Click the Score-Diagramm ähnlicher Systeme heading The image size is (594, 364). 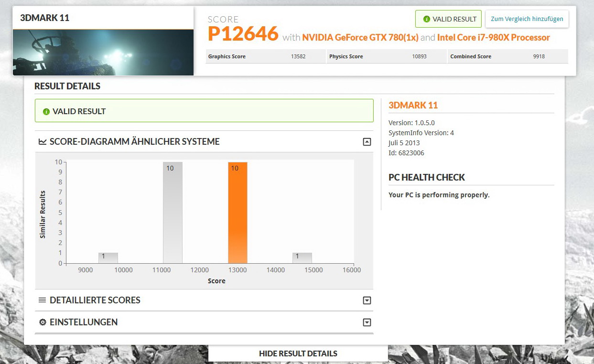coord(135,142)
